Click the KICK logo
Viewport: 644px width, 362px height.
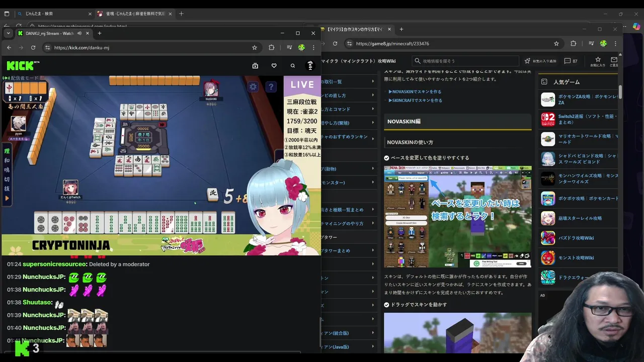pyautogui.click(x=23, y=65)
